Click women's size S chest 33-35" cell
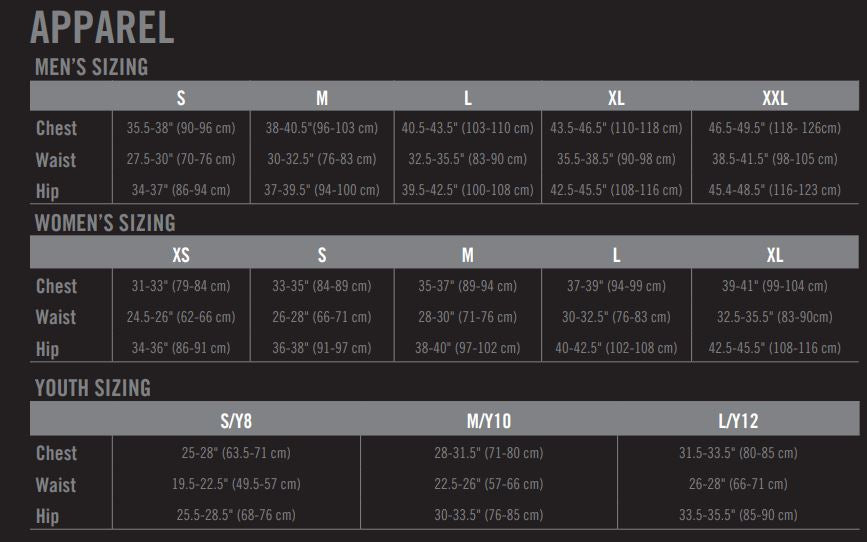This screenshot has width=867, height=542. click(322, 286)
